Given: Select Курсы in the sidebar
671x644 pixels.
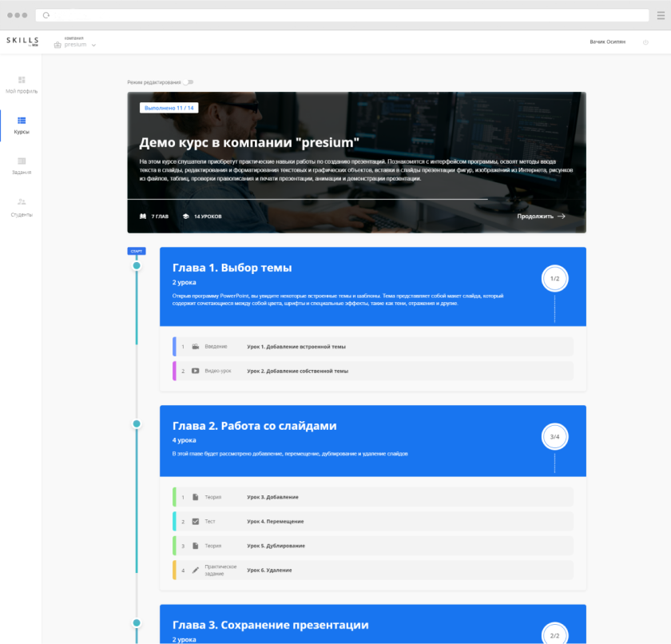Looking at the screenshot, I should [x=22, y=125].
